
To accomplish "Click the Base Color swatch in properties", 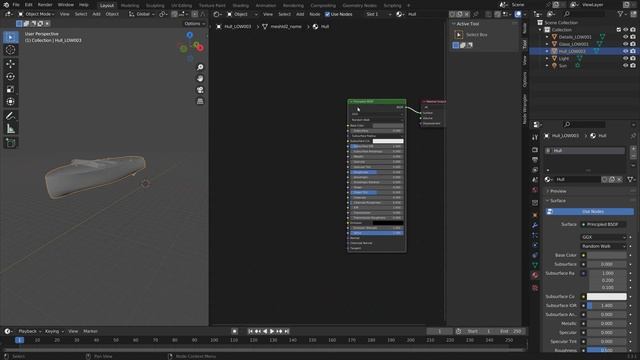I will tap(607, 256).
